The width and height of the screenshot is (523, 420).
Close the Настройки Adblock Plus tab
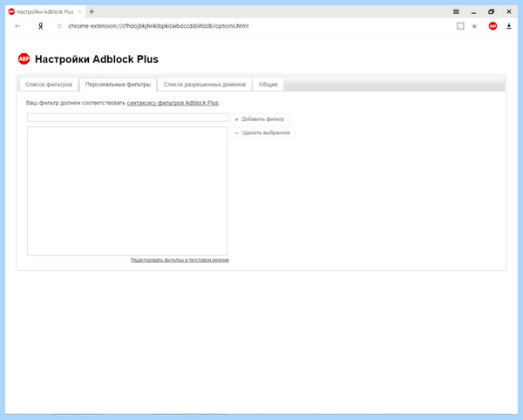click(x=79, y=11)
